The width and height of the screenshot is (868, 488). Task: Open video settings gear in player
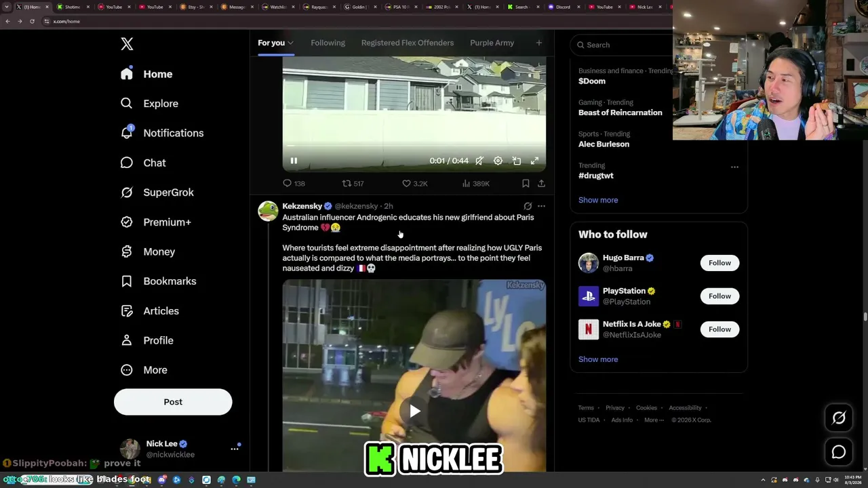pos(498,161)
